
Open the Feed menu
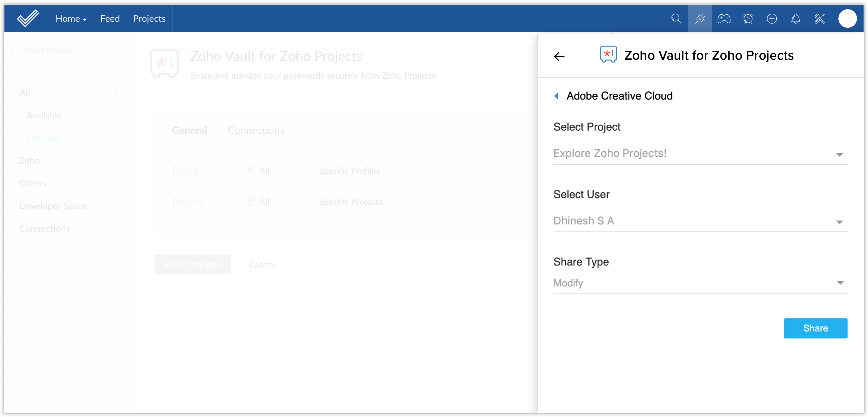110,19
